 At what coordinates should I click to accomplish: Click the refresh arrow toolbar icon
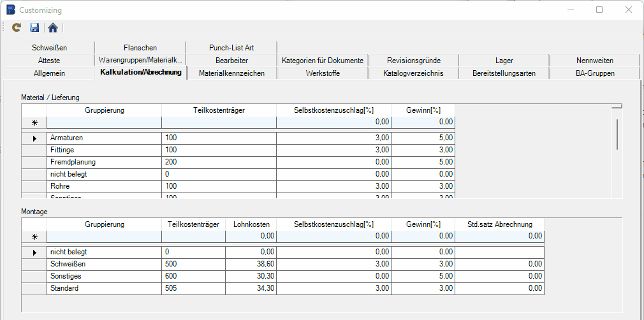pos(17,27)
